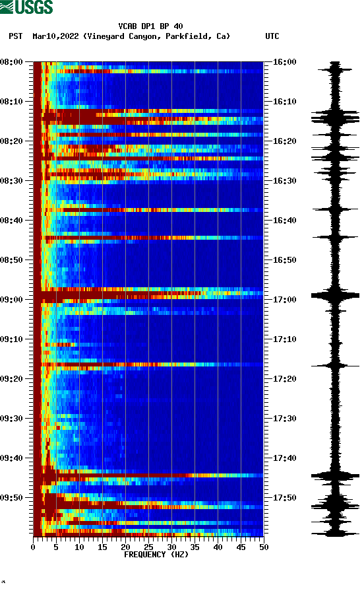The height and width of the screenshot is (589, 364).
Task: Click the '17:40' UTC time label
Action: (x=284, y=458)
